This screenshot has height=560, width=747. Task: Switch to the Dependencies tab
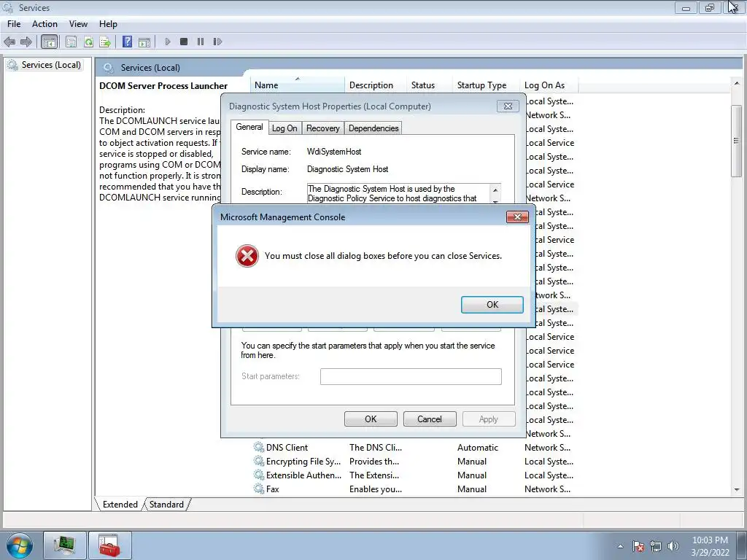click(x=373, y=128)
